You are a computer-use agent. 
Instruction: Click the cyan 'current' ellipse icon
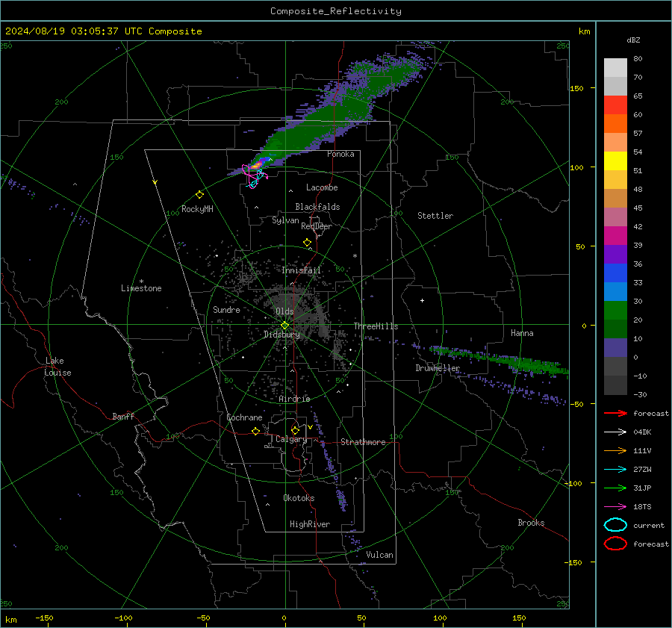(x=615, y=525)
